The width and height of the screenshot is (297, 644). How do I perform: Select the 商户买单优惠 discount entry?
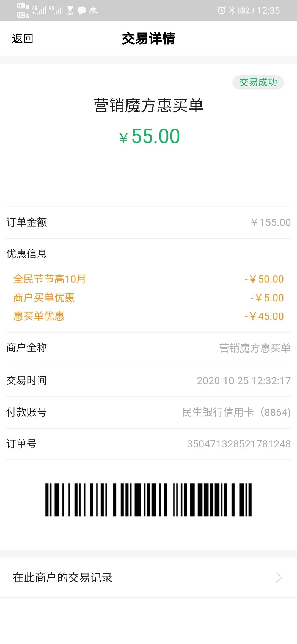coord(148,298)
